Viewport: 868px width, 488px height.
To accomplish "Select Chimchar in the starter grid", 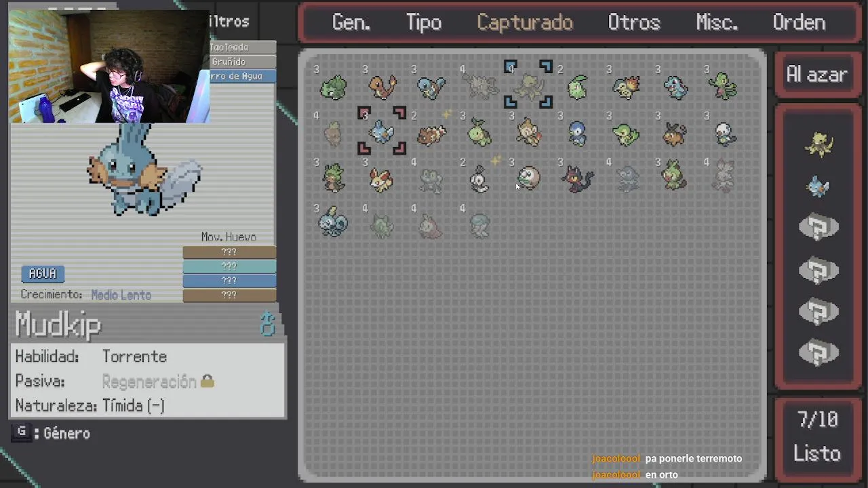I will 529,133.
